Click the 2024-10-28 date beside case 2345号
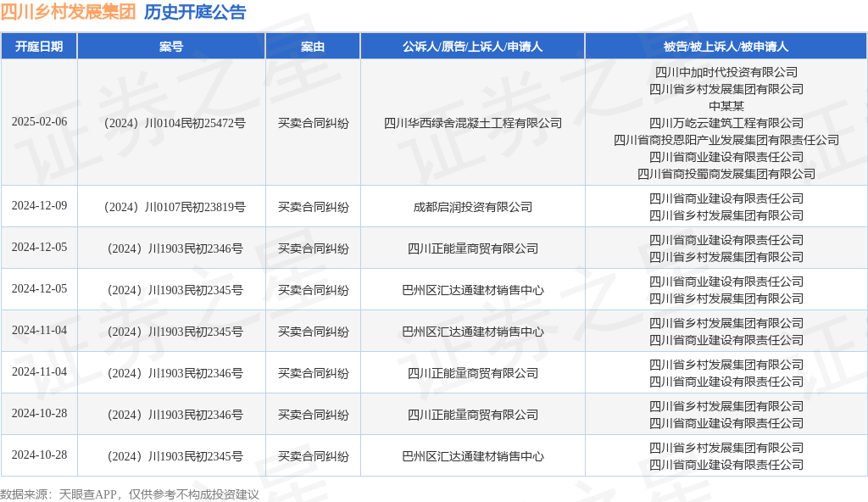This screenshot has height=502, width=868. (x=39, y=455)
